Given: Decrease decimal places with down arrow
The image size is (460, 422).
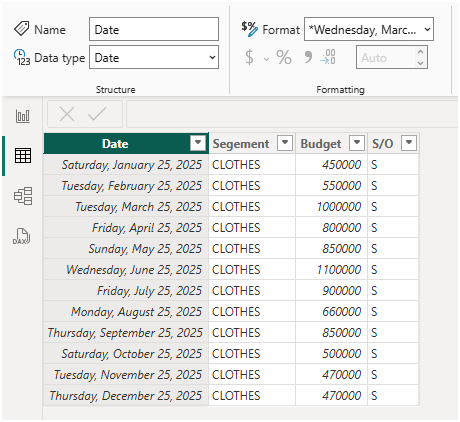Looking at the screenshot, I should tap(420, 63).
